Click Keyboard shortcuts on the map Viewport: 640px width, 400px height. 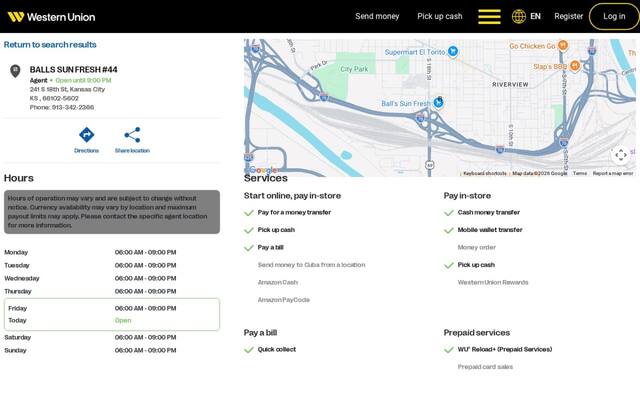point(484,173)
